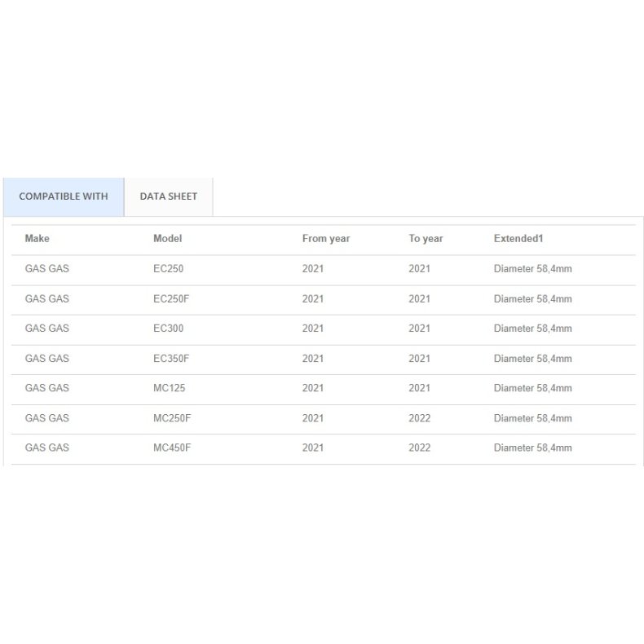Select the MC125 model cell
The width and height of the screenshot is (644, 644).
click(x=169, y=388)
